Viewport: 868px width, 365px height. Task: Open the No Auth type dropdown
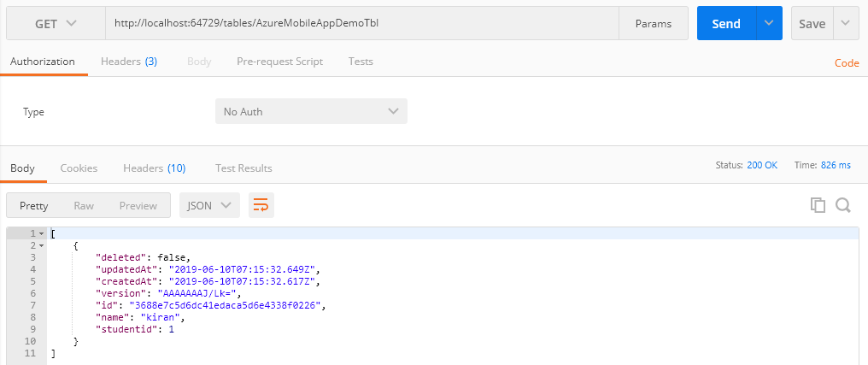coord(311,112)
